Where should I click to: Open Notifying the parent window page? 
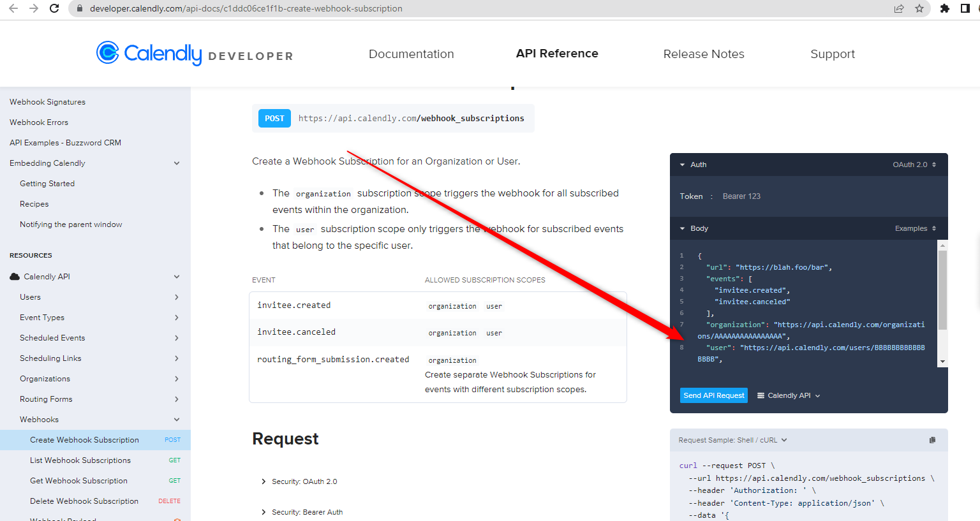point(71,224)
